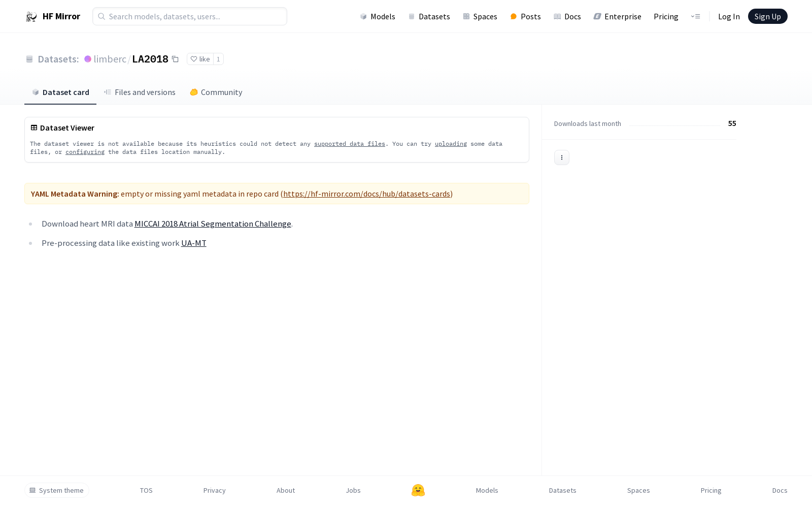This screenshot has height=508, width=812.
Task: Click Privacy in the footer
Action: [214, 490]
